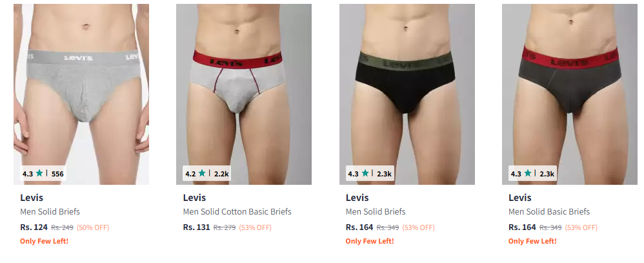Image resolution: width=644 pixels, height=263 pixels.
Task: Click the 556 review count badge
Action: (57, 174)
